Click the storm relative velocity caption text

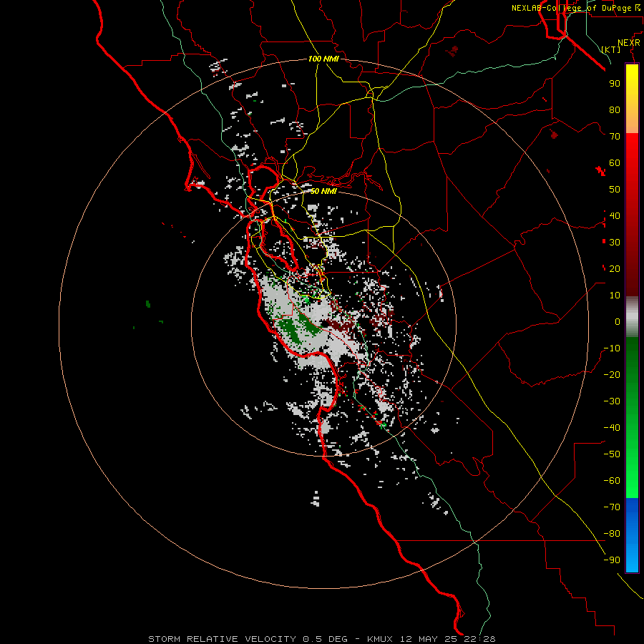coord(321,639)
